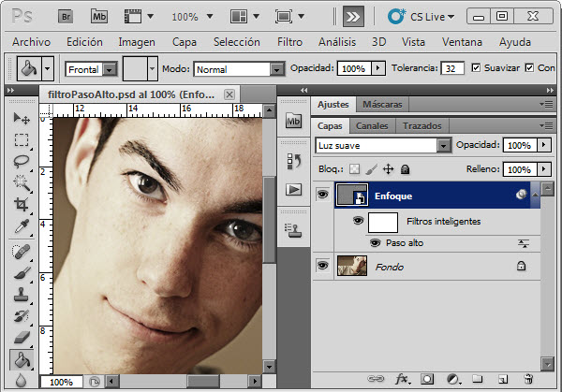
Task: Hide the Enfoque layer
Action: click(322, 195)
